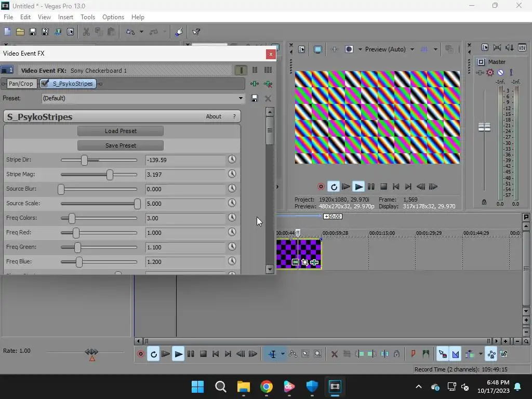Remove selected plug-in from FX chain
The image size is (532, 399).
point(268,84)
